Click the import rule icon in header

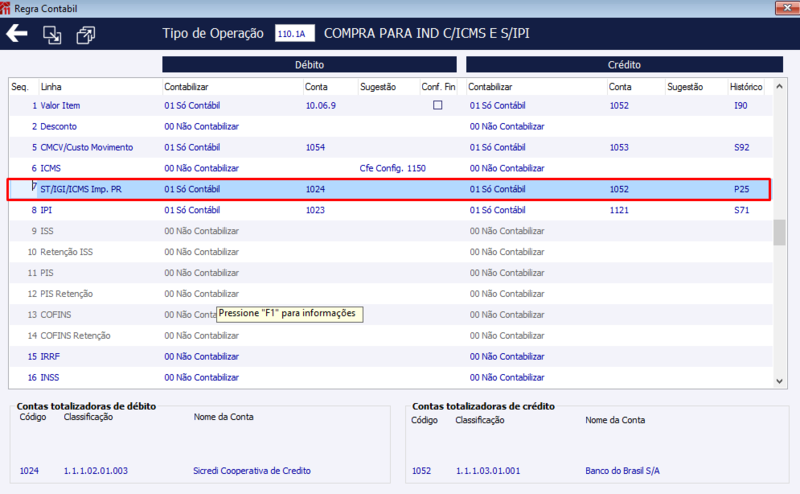[x=52, y=35]
